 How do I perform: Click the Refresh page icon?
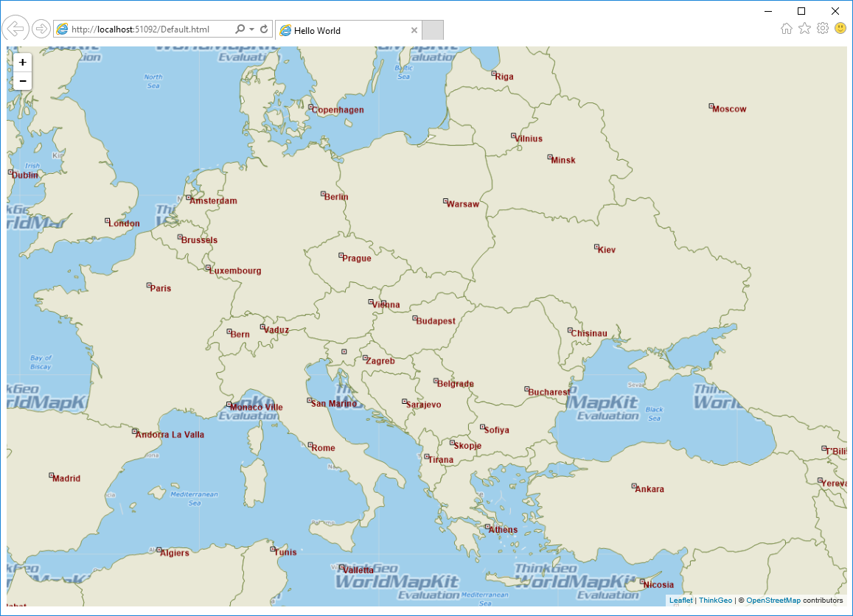click(x=264, y=29)
